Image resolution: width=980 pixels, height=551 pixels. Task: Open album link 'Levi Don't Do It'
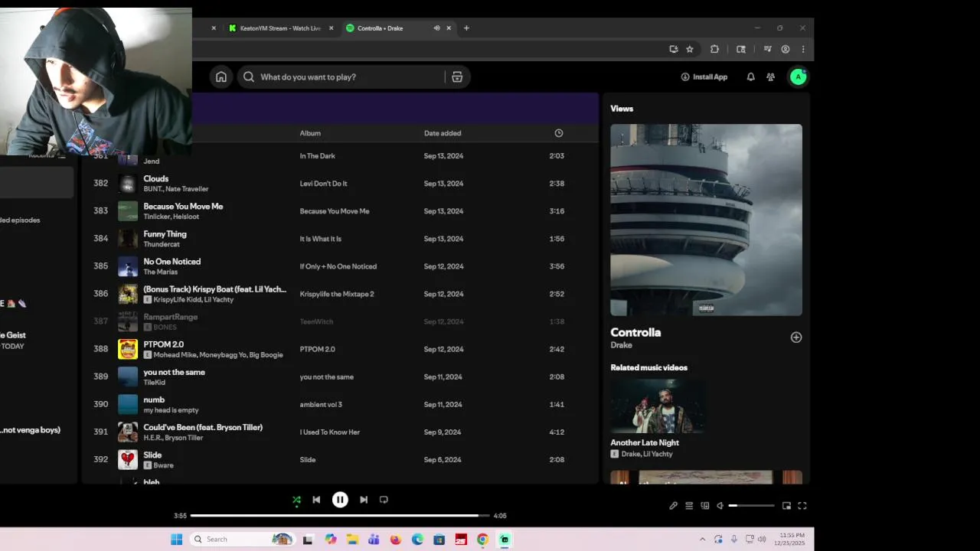click(x=323, y=184)
